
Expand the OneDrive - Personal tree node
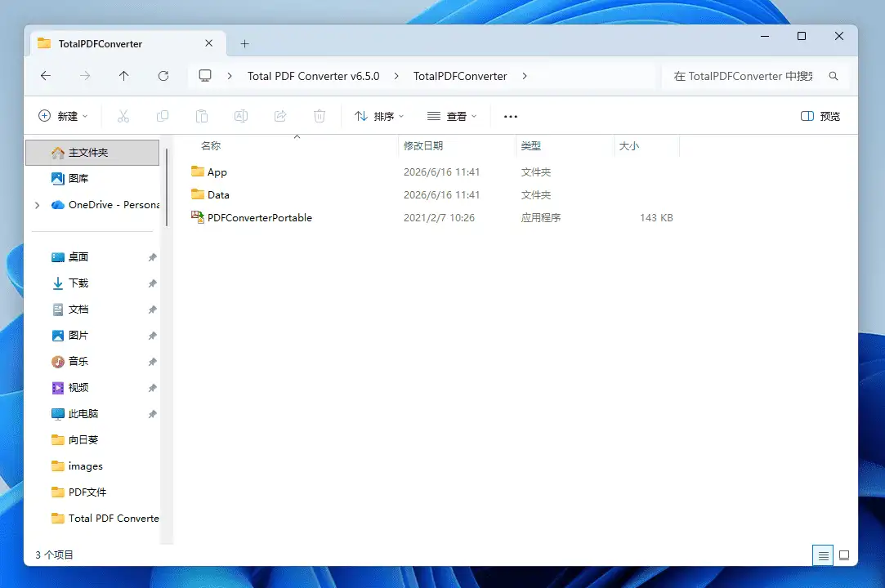[38, 205]
